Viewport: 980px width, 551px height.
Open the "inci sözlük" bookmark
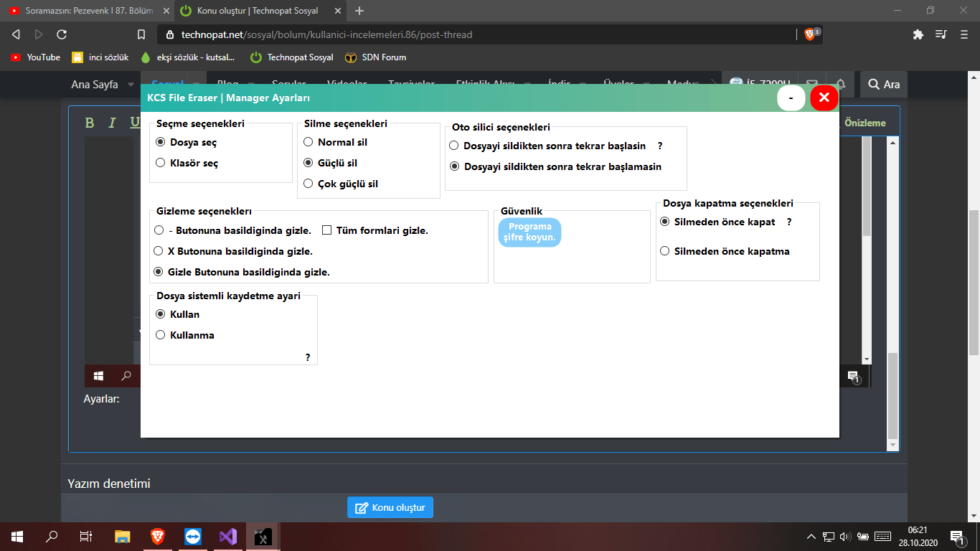100,57
